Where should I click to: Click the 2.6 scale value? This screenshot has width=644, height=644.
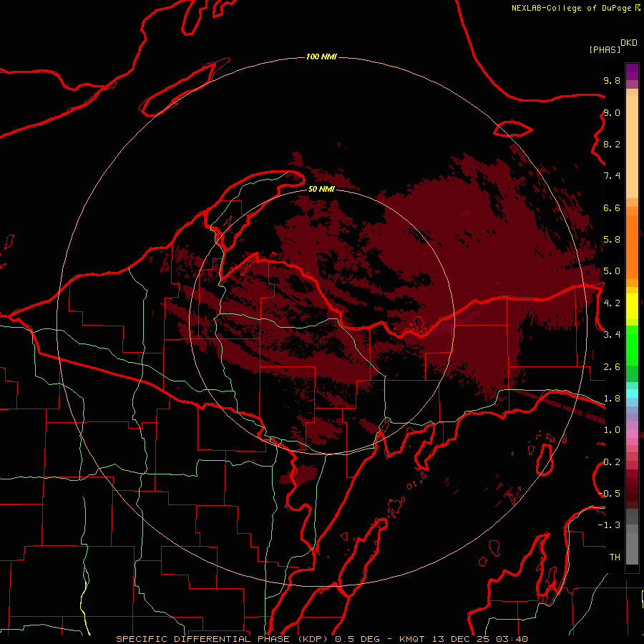(612, 367)
